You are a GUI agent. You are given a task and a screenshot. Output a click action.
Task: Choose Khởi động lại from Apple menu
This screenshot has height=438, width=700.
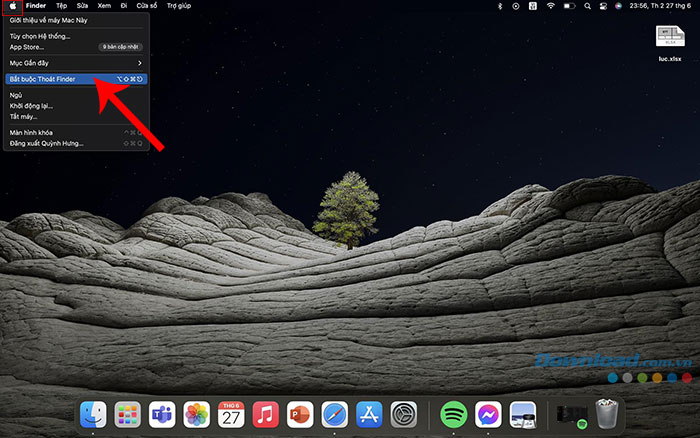(x=32, y=106)
